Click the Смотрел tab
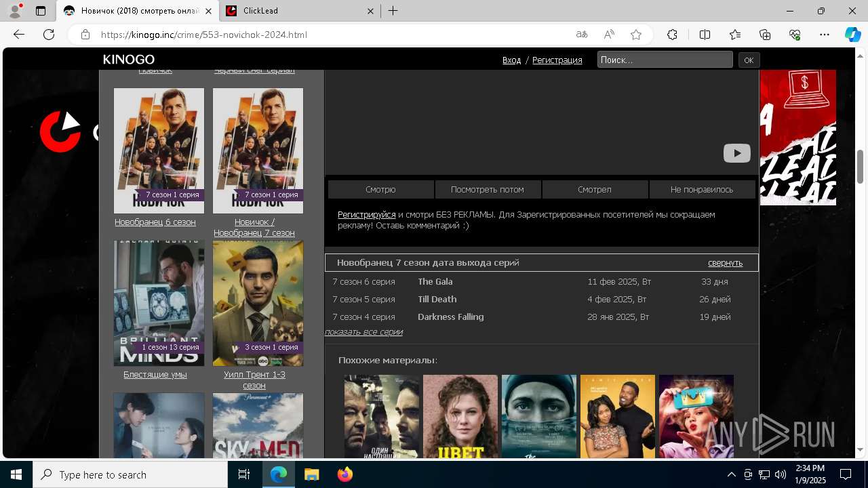Screen dimensions: 868x488 click(x=595, y=189)
